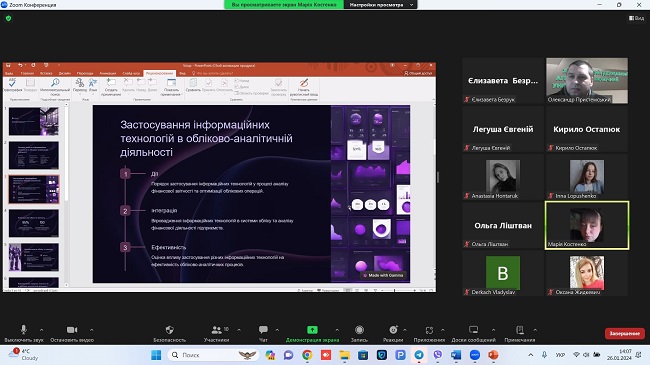Image resolution: width=650 pixels, height=365 pixels.
Task: Open the 'Настройки просмотра' view options dropdown
Action: [381, 5]
